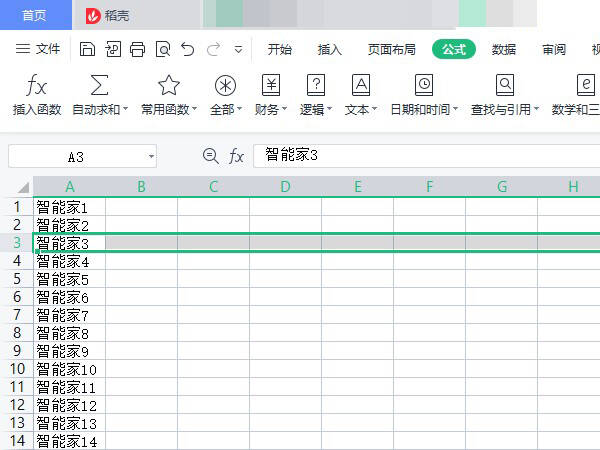This screenshot has width=600, height=450.
Task: Expand the 常用函数 dropdown arrow
Action: click(194, 109)
